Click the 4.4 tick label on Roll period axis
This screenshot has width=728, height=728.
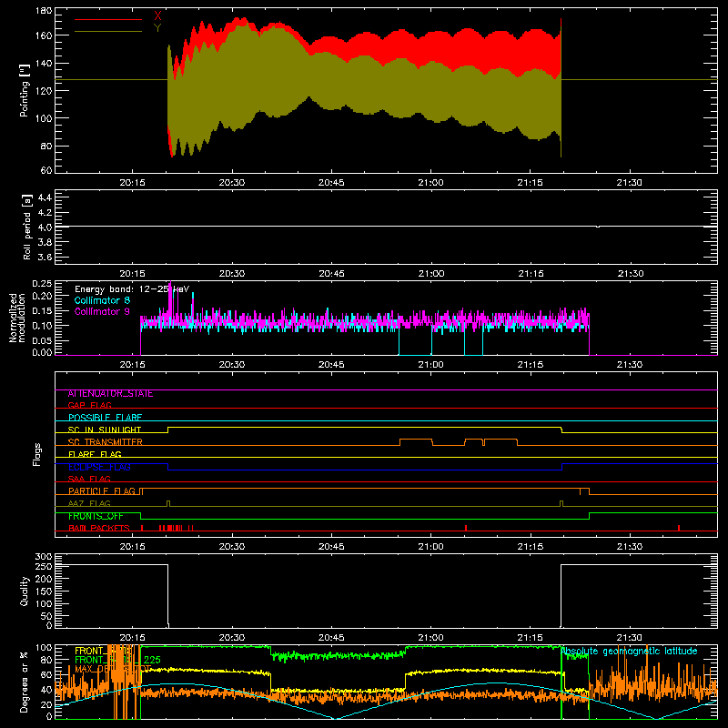click(x=45, y=197)
